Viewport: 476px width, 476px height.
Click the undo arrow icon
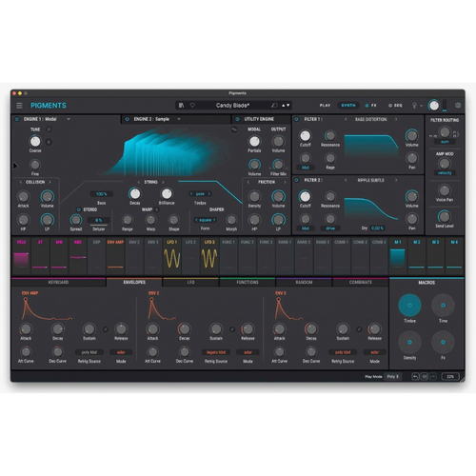[x=415, y=377]
